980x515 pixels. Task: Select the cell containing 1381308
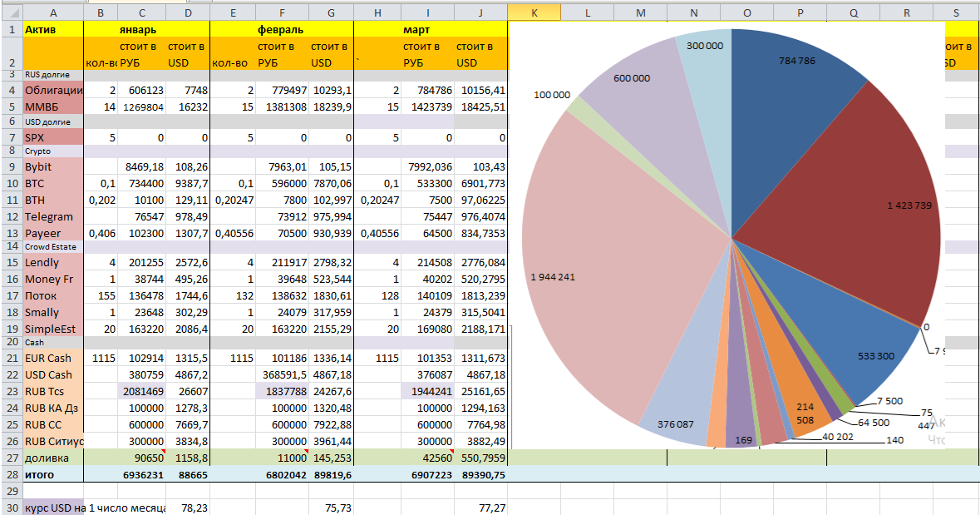282,106
